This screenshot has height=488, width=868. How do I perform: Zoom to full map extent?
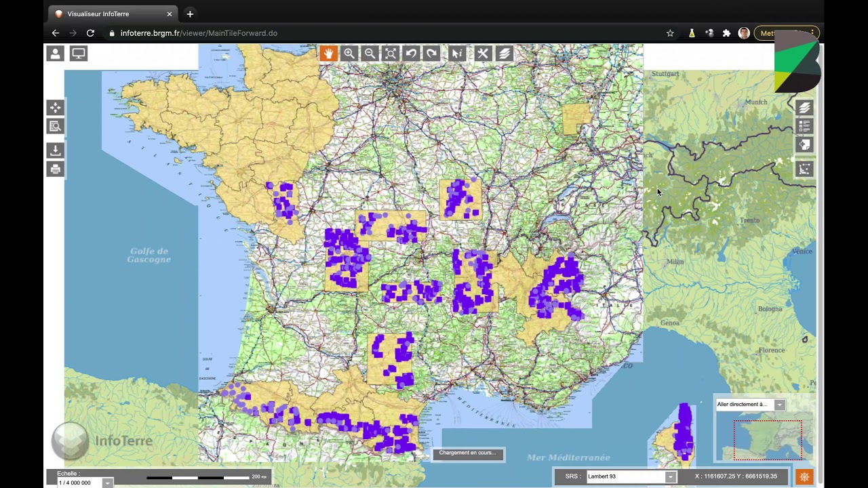coord(391,54)
